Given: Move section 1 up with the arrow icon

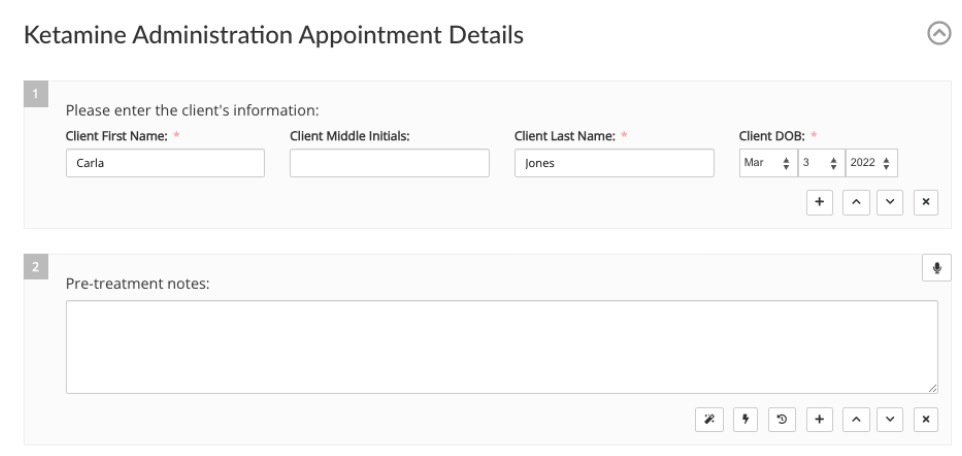Looking at the screenshot, I should [x=856, y=203].
